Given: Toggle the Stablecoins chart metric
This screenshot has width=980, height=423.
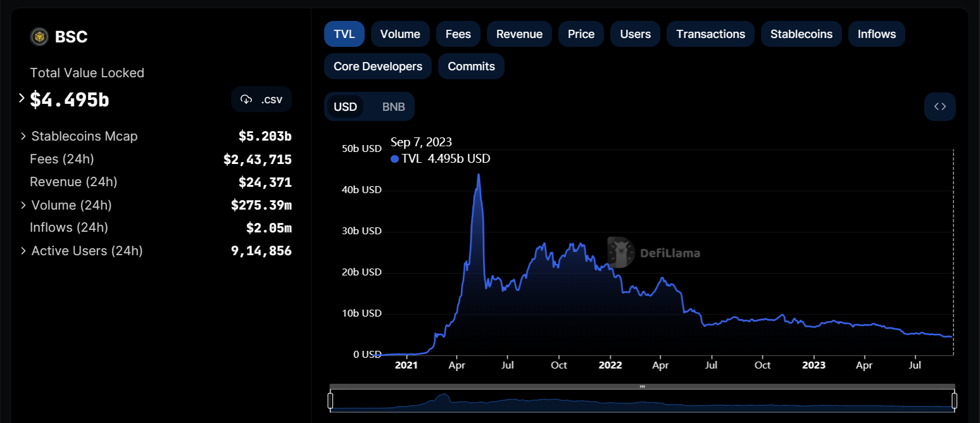Looking at the screenshot, I should [x=801, y=34].
